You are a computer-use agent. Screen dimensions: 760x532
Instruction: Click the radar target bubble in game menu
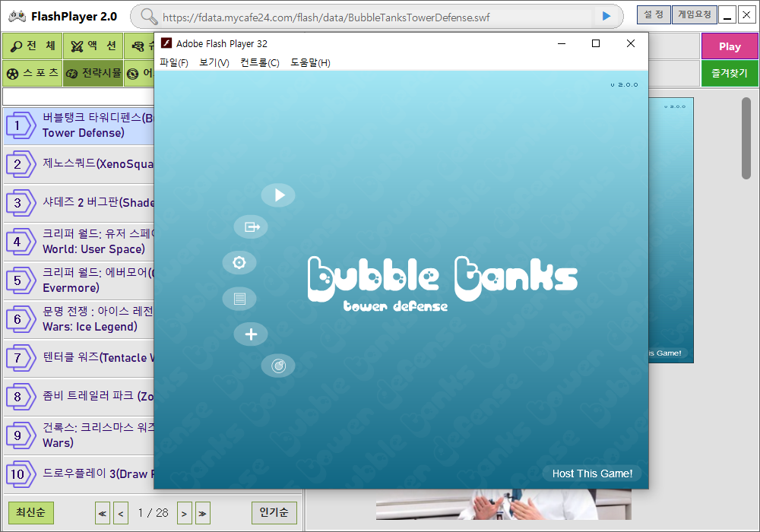278,366
